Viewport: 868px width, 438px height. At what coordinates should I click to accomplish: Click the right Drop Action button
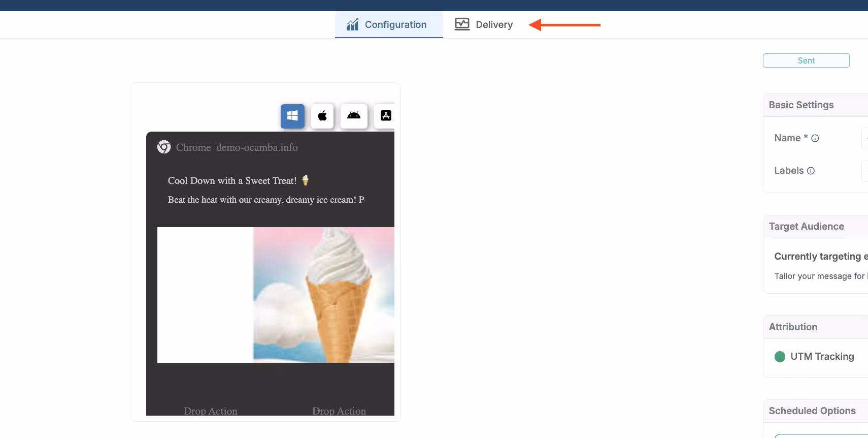339,411
